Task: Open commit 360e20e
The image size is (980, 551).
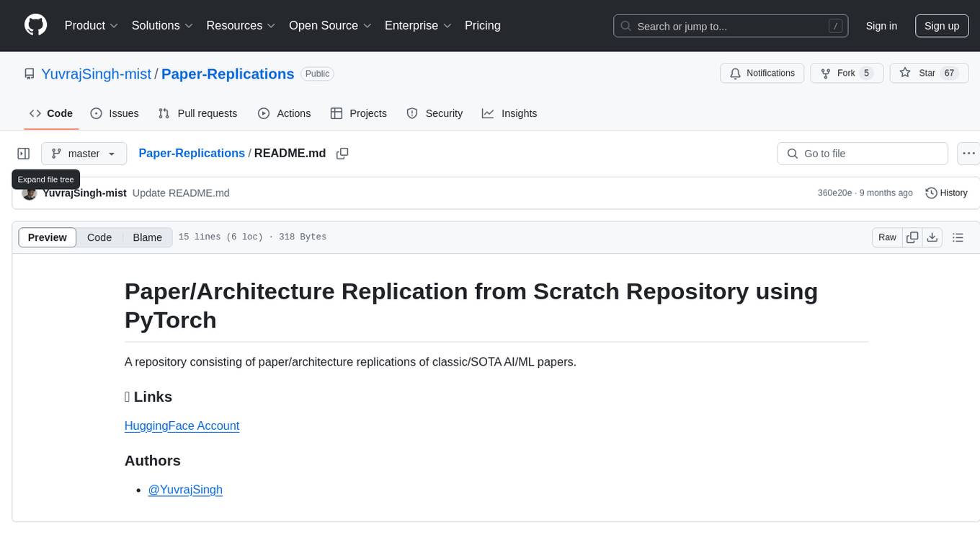Action: click(834, 193)
